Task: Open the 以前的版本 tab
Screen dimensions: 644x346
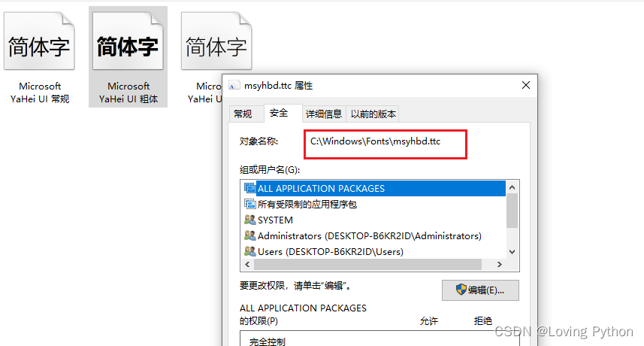Action: point(373,114)
